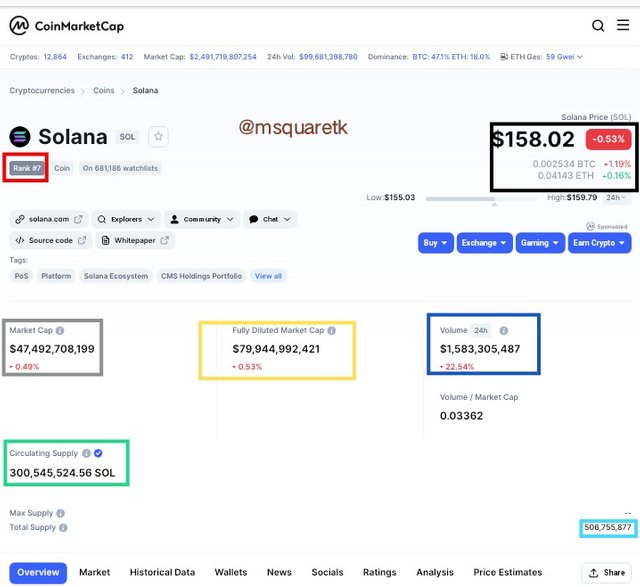Screen dimensions: 640x587
Task: Switch to the Historical Data tab
Action: coord(162,573)
